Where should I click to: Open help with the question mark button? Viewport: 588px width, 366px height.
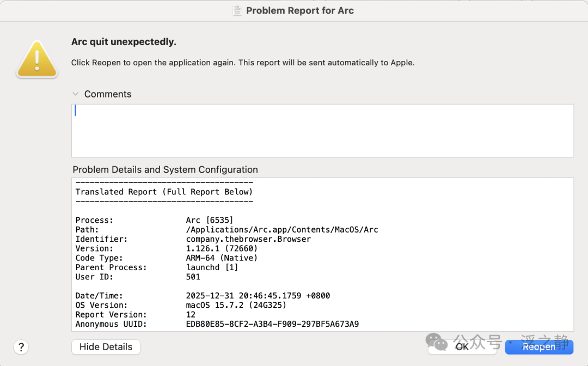point(21,347)
